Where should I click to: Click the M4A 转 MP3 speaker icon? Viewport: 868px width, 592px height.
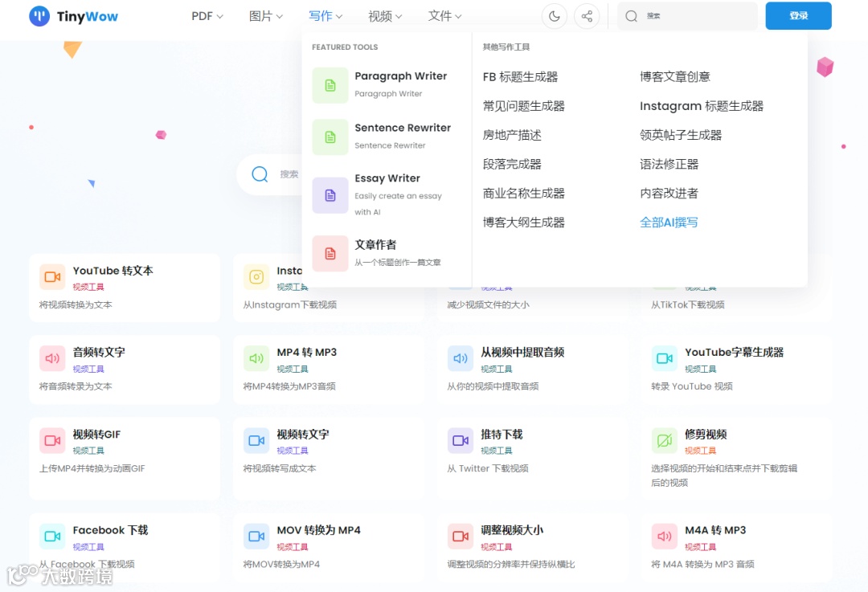coord(665,536)
